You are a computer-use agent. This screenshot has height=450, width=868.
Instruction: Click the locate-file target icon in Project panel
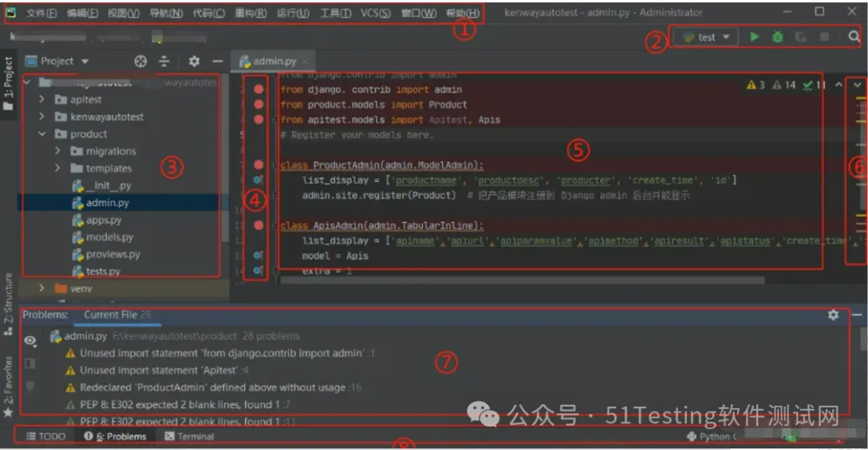(141, 61)
